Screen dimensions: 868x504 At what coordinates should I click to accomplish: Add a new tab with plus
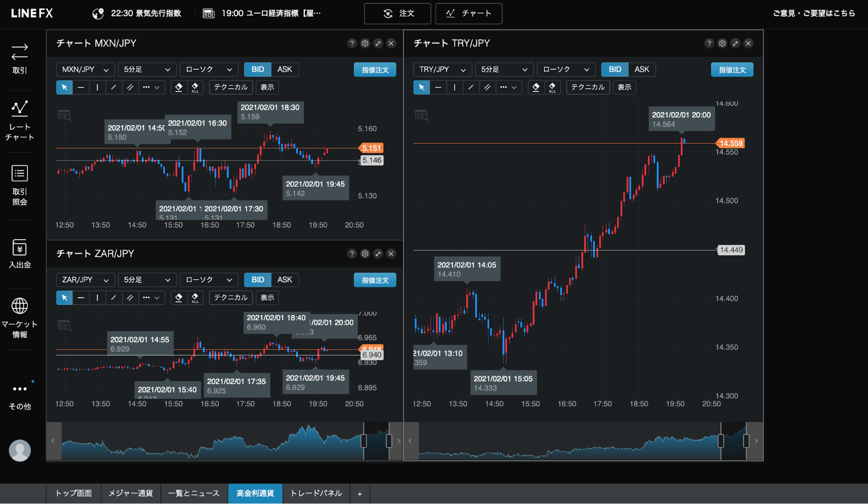tap(360, 494)
